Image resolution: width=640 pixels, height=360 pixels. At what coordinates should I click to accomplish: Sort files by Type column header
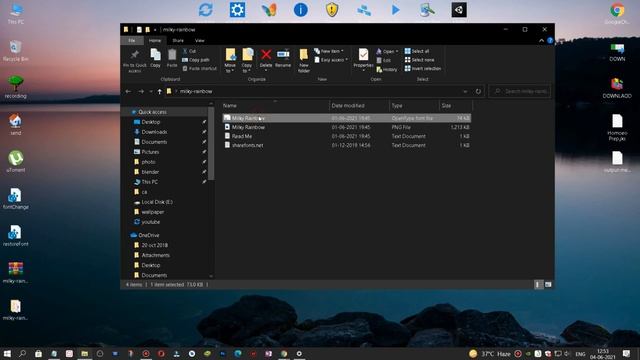(x=414, y=105)
